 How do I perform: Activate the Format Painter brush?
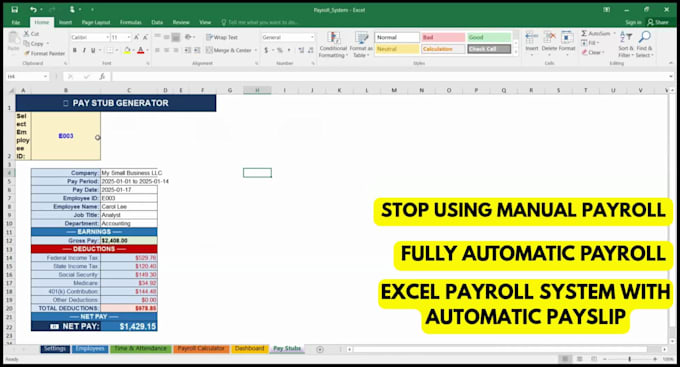point(44,53)
